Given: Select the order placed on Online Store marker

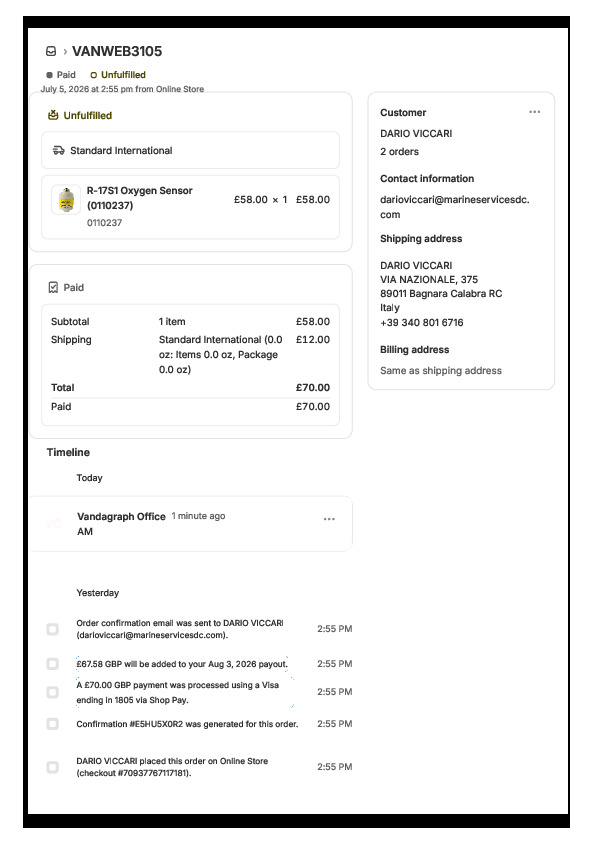Looking at the screenshot, I should (53, 767).
